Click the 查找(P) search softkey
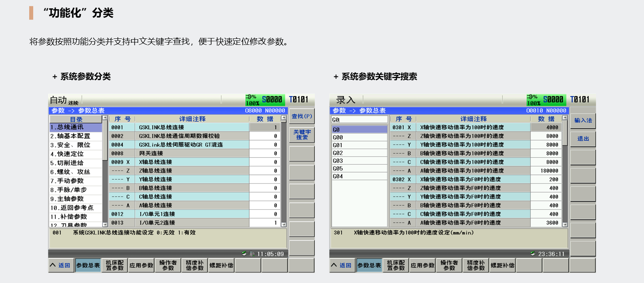Screen dimensions: 644x283 302,116
